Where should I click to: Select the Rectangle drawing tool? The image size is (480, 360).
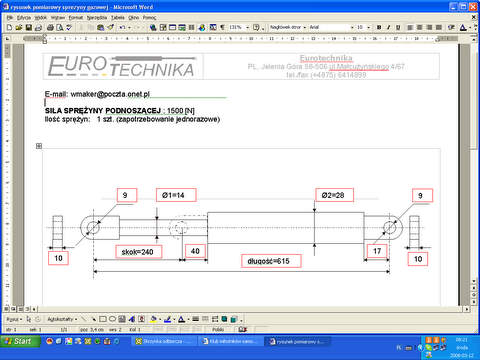point(103,319)
